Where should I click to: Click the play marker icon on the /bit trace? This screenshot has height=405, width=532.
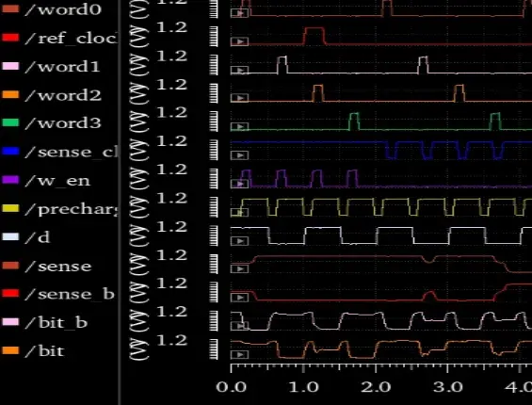point(239,354)
